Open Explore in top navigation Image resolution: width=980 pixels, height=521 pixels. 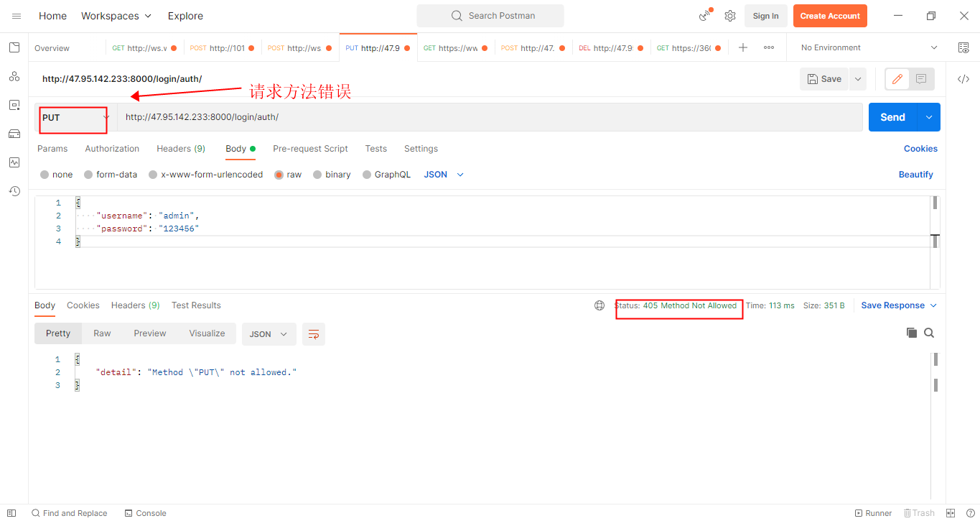(x=185, y=16)
